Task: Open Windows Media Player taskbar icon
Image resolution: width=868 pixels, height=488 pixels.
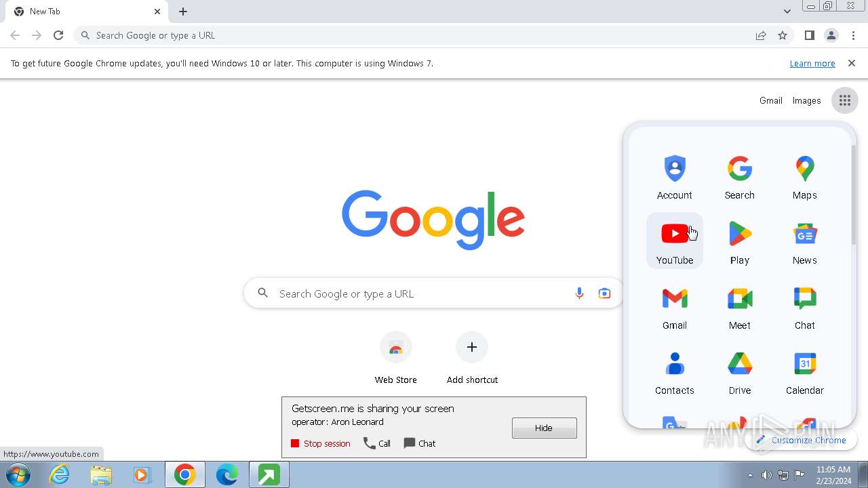Action: coord(142,475)
